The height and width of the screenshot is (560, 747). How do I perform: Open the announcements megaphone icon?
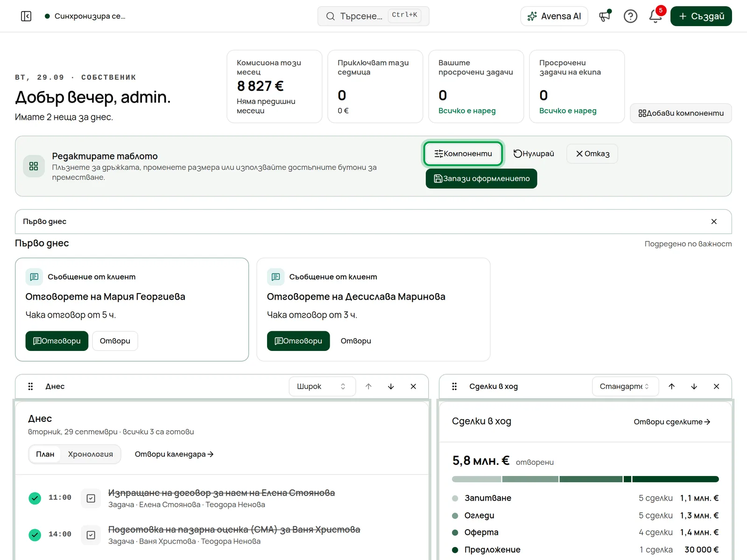[x=605, y=16]
